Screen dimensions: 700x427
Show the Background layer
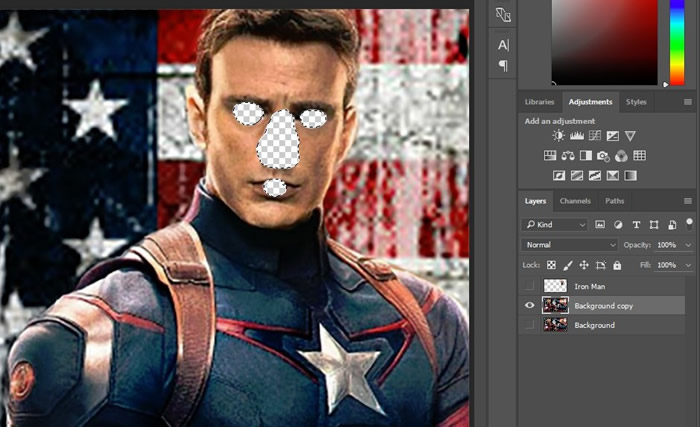pos(529,325)
